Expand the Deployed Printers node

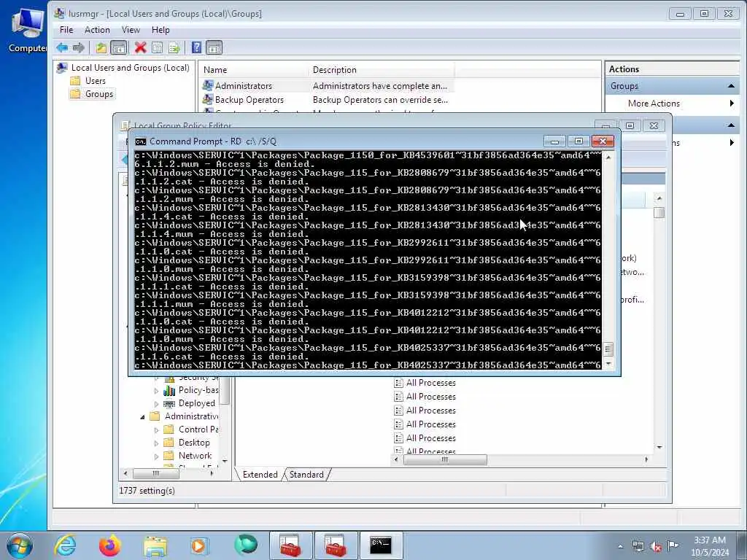156,404
